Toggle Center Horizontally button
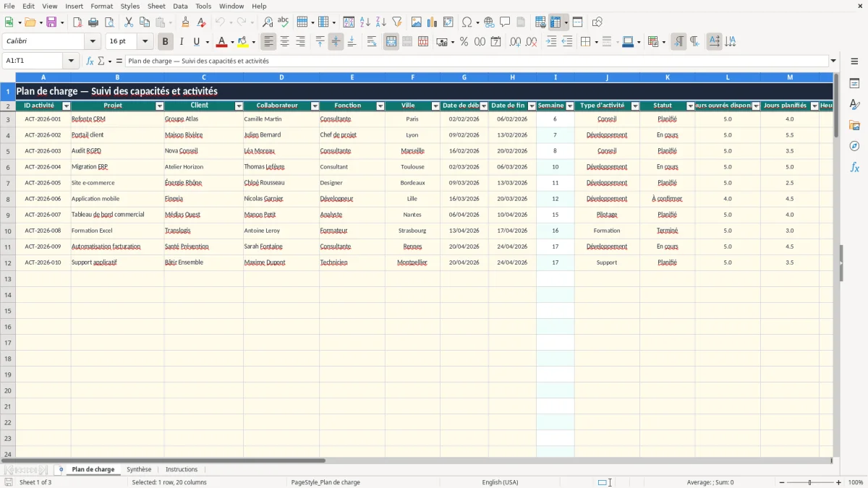This screenshot has height=488, width=868. point(284,42)
